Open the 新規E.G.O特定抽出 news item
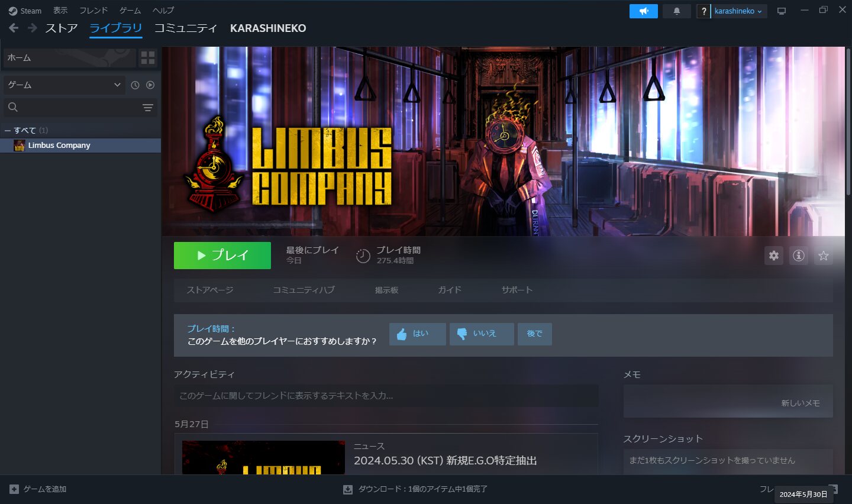This screenshot has width=852, height=504. (446, 461)
